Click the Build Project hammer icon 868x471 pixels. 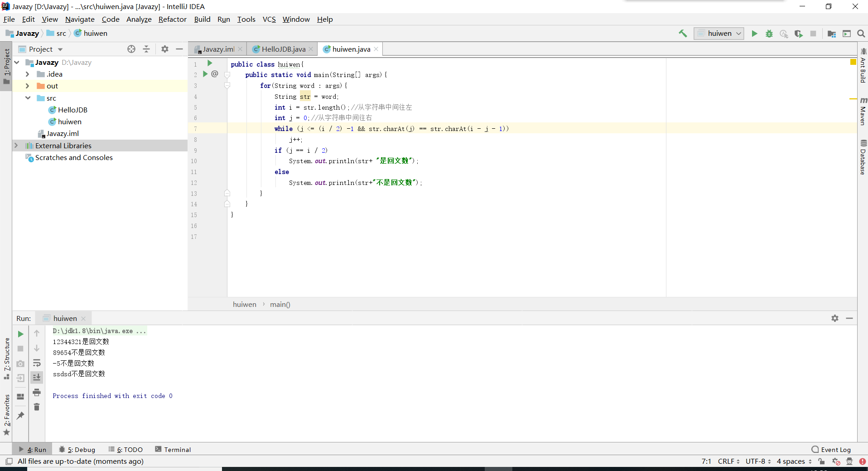683,34
